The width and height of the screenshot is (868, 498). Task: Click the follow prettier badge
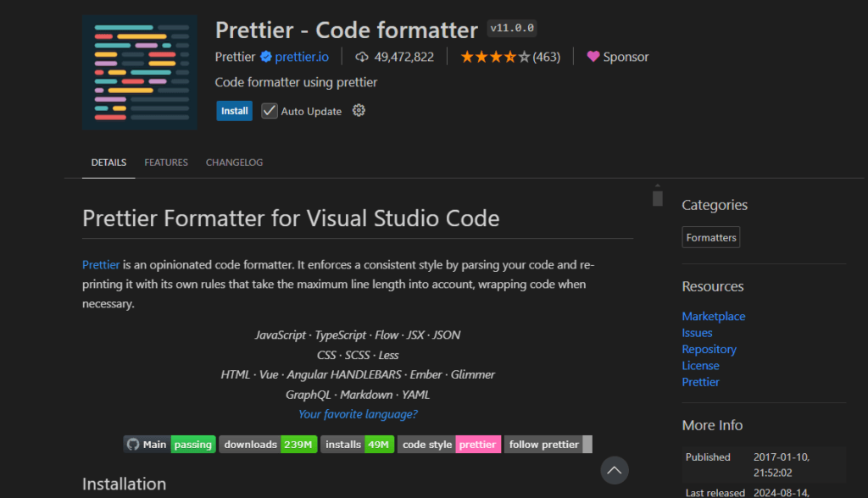click(548, 445)
